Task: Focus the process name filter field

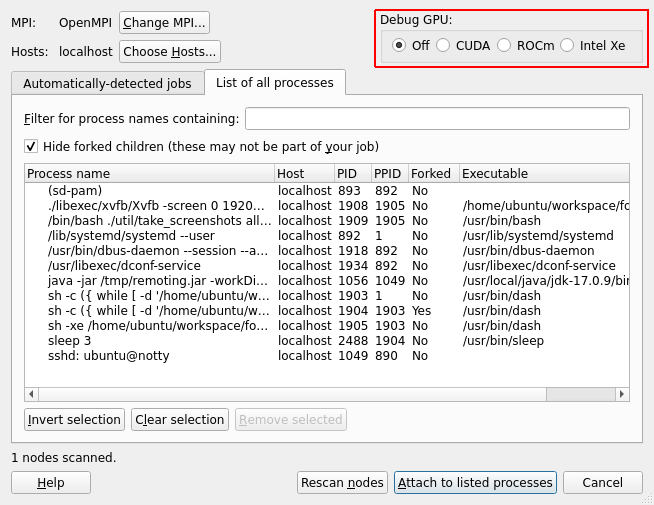Action: click(x=437, y=118)
